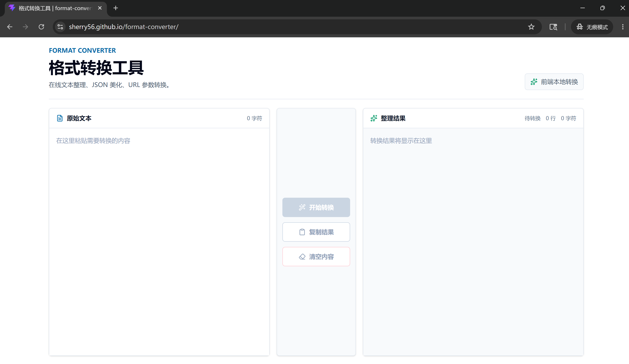Viewport: 629px width, 364px height.
Task: Click the 清空内容 button
Action: pos(316,257)
